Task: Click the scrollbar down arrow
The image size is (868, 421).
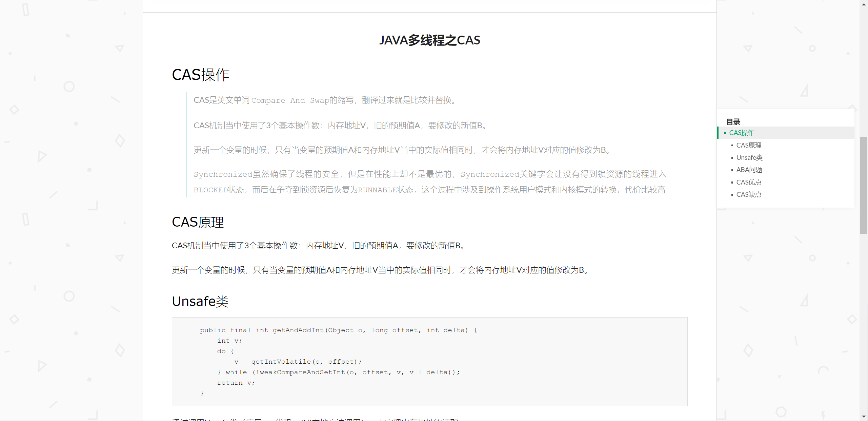Action: tap(864, 416)
